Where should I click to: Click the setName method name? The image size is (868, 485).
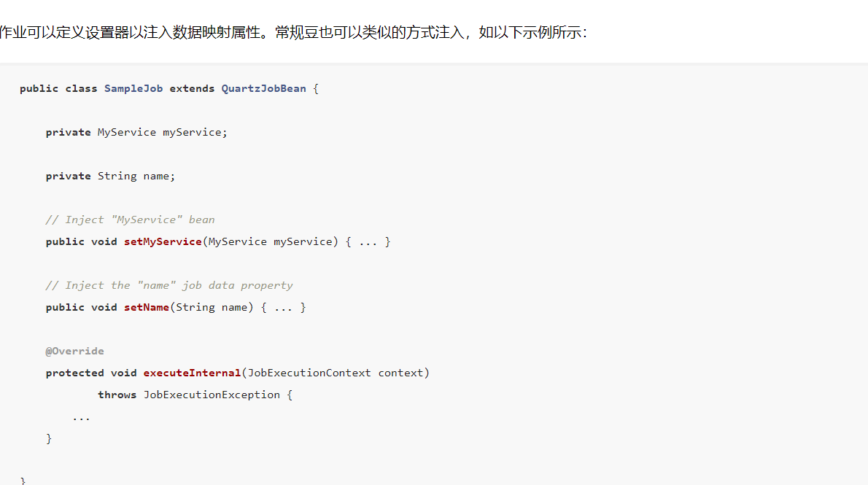pyautogui.click(x=146, y=307)
